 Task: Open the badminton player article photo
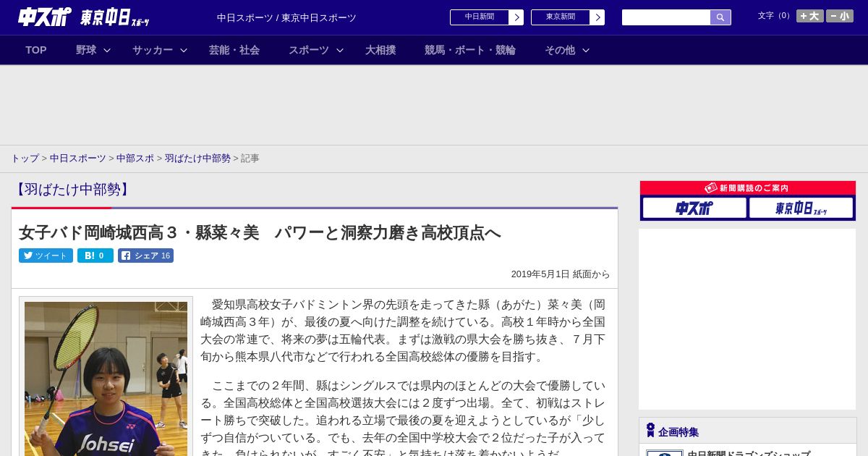106,376
